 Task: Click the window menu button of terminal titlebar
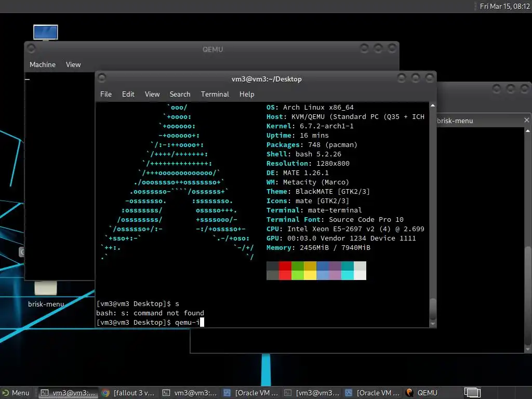pyautogui.click(x=101, y=78)
